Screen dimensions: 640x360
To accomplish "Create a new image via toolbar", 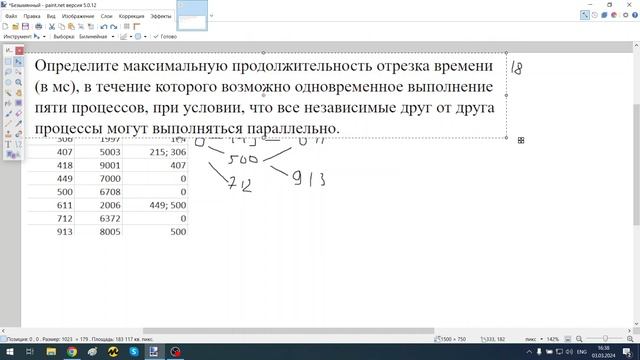I will pyautogui.click(x=5, y=27).
